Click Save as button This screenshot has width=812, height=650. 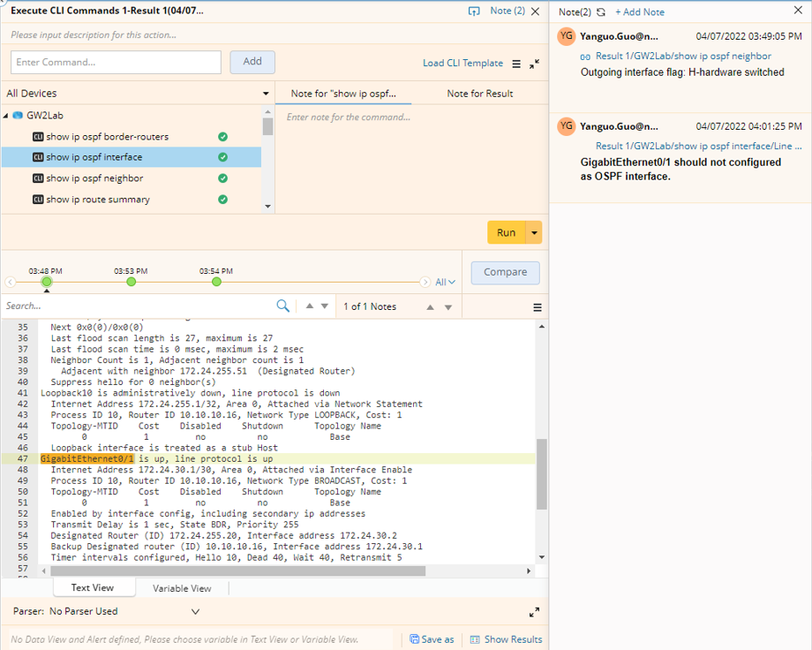pyautogui.click(x=432, y=639)
